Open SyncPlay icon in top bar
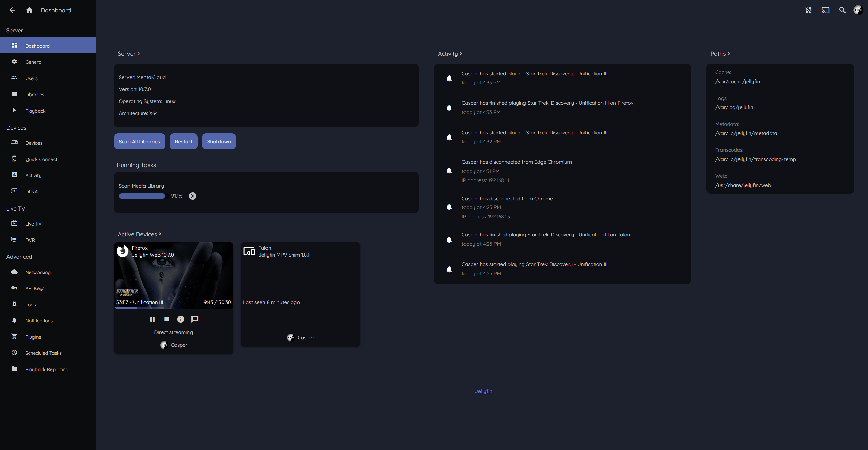This screenshot has width=868, height=450. (x=808, y=10)
